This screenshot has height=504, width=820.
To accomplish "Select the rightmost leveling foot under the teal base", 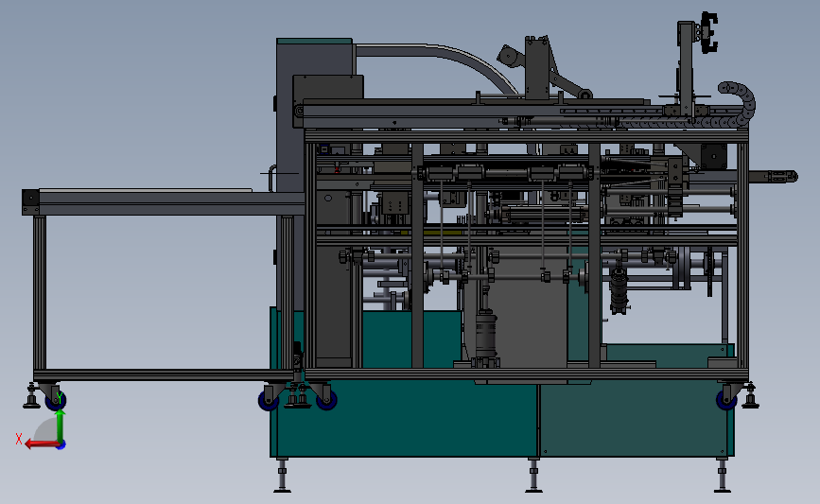I will point(723,476).
